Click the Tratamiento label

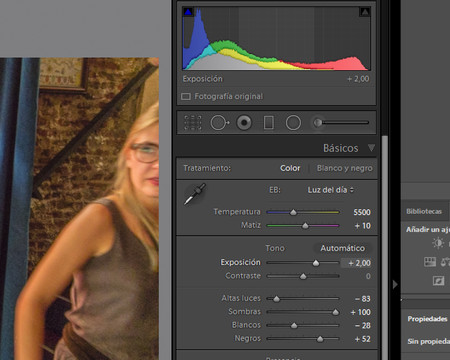207,168
